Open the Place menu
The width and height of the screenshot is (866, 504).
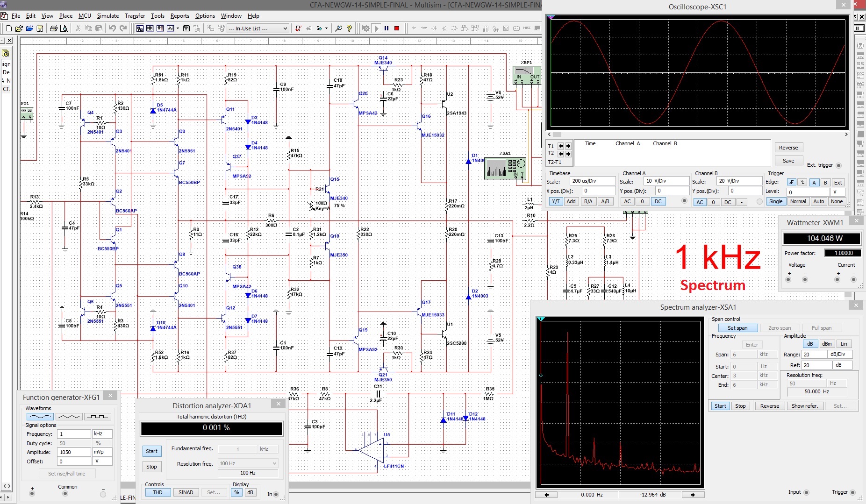[65, 16]
